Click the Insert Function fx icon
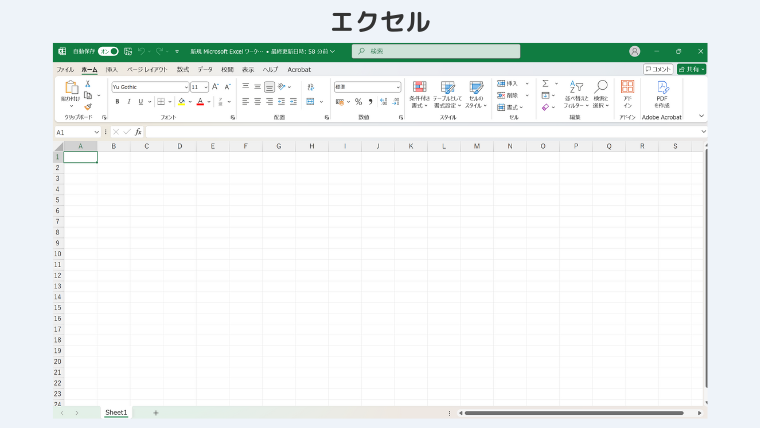Viewport: 760px width, 428px height. click(x=138, y=132)
